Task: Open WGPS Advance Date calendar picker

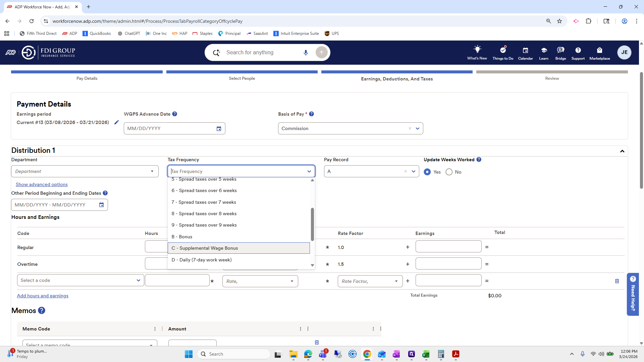Action: point(219,129)
